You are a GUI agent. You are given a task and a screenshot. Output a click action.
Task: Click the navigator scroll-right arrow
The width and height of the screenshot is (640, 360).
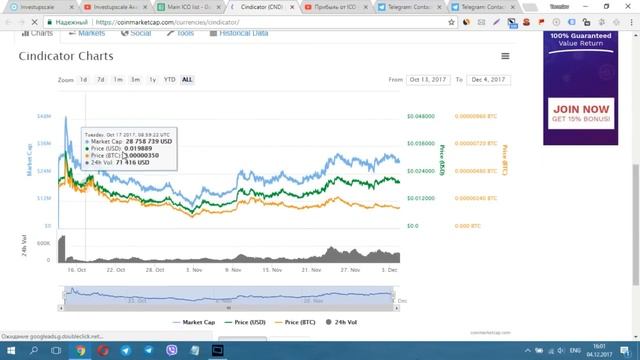coord(396,308)
